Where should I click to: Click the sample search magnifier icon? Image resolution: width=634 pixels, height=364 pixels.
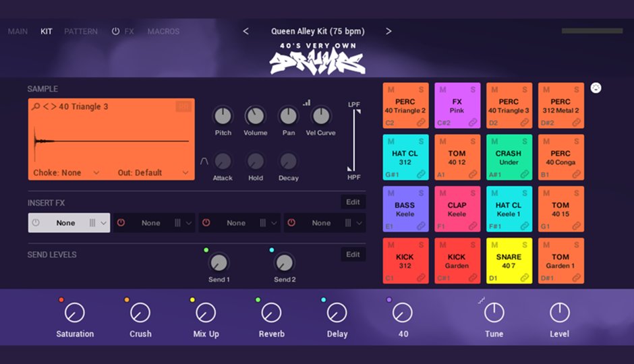click(x=34, y=107)
